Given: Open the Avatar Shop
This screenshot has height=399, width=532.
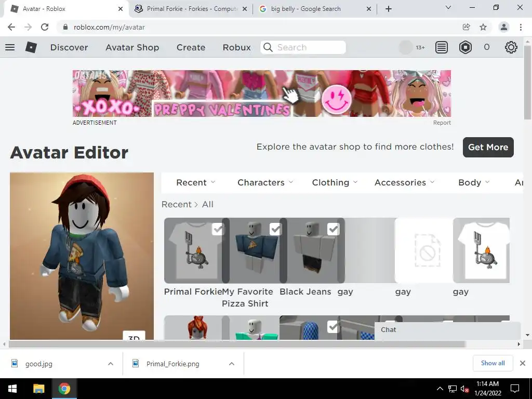Looking at the screenshot, I should 132,47.
